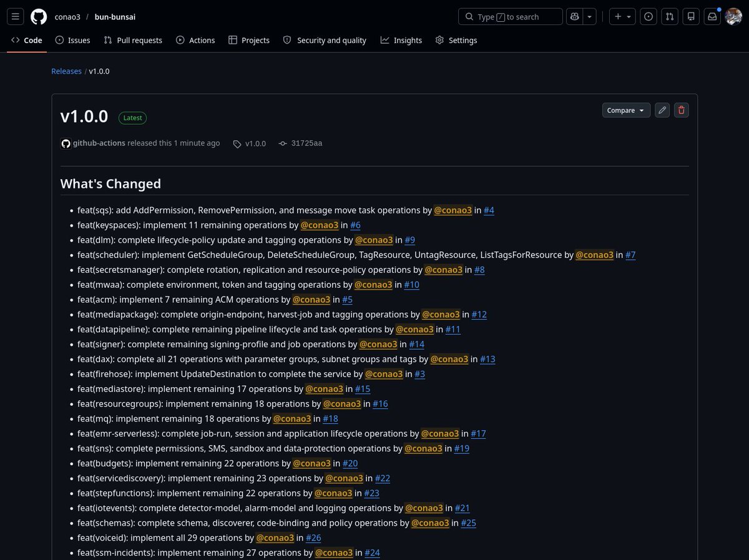Focus the Type / to search field
The width and height of the screenshot is (749, 560).
tap(511, 17)
